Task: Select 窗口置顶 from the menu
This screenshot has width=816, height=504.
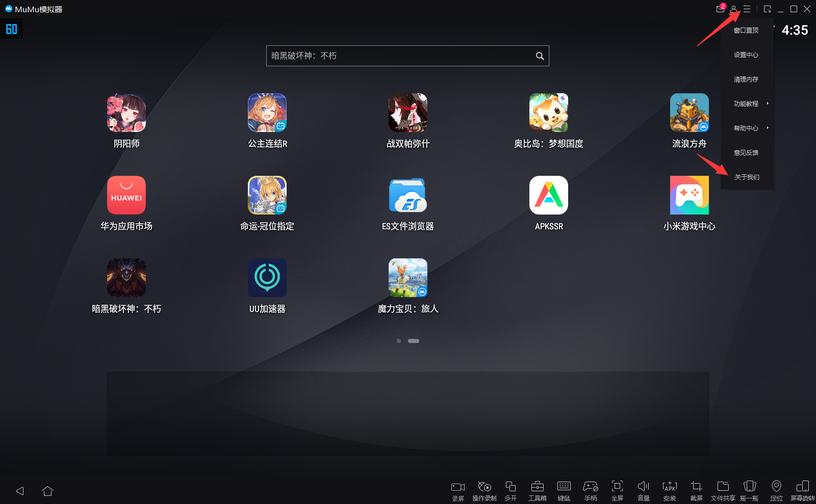Action: pos(747,31)
